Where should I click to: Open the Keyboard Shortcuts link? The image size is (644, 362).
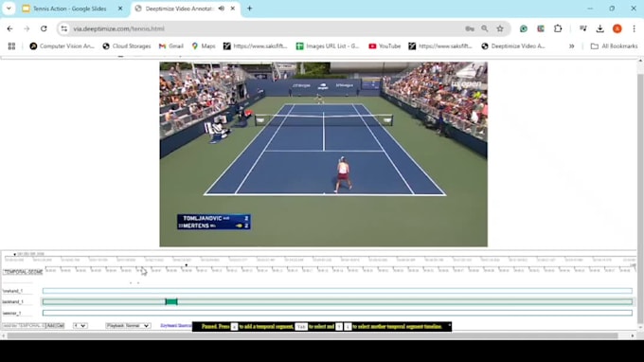coord(176,325)
